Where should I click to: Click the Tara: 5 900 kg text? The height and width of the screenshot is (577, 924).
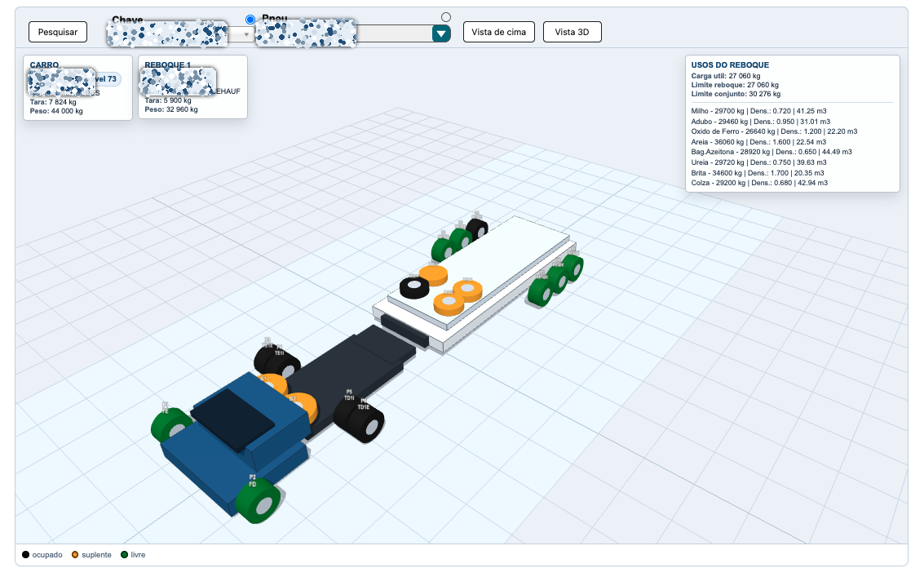(x=168, y=100)
